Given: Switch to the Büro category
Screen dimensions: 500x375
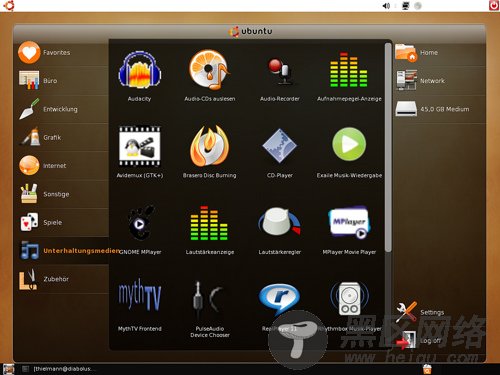Looking at the screenshot, I should (62, 81).
